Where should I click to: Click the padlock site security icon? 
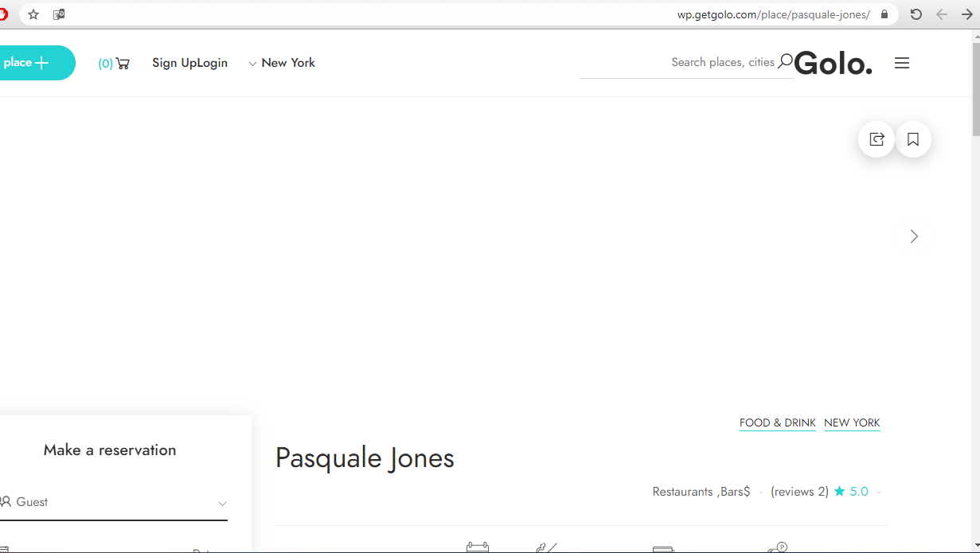pos(884,14)
